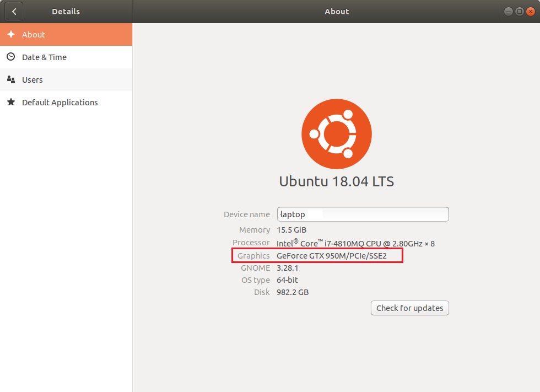Open the Default Applications panel
The height and width of the screenshot is (392, 540).
pyautogui.click(x=66, y=103)
